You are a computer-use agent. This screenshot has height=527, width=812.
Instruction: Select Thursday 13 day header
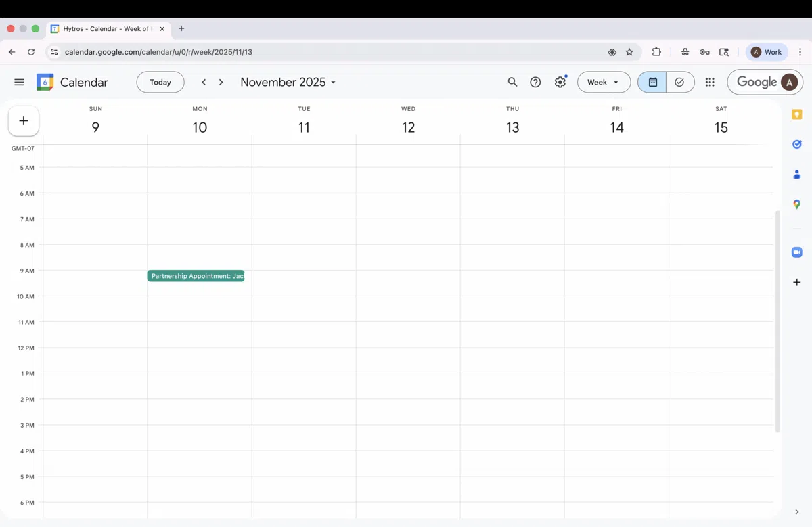click(512, 127)
